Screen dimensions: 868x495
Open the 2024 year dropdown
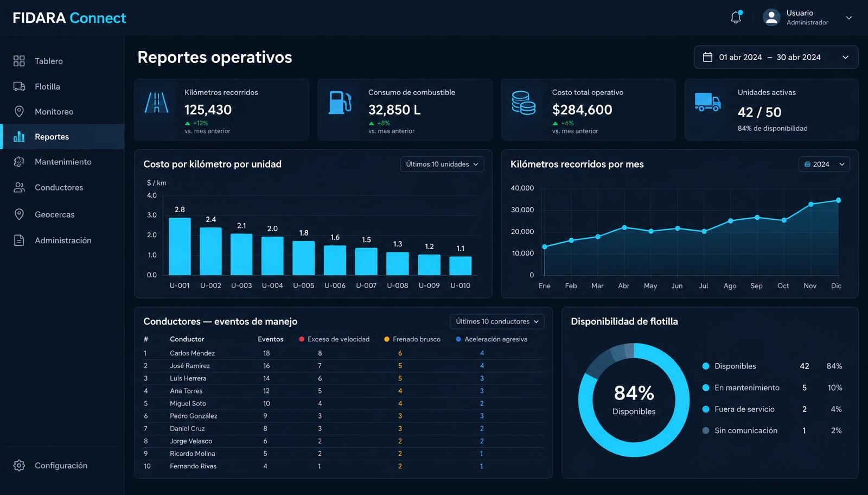[824, 164]
